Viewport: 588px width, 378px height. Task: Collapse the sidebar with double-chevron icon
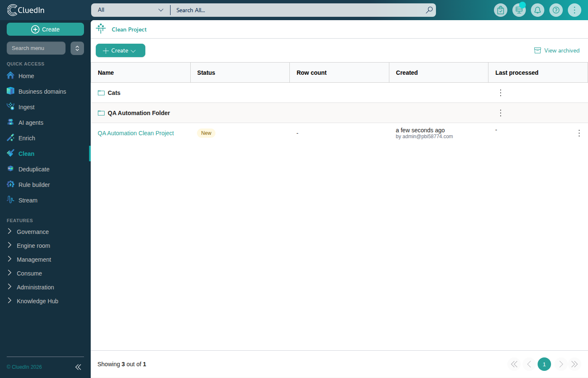tap(78, 367)
